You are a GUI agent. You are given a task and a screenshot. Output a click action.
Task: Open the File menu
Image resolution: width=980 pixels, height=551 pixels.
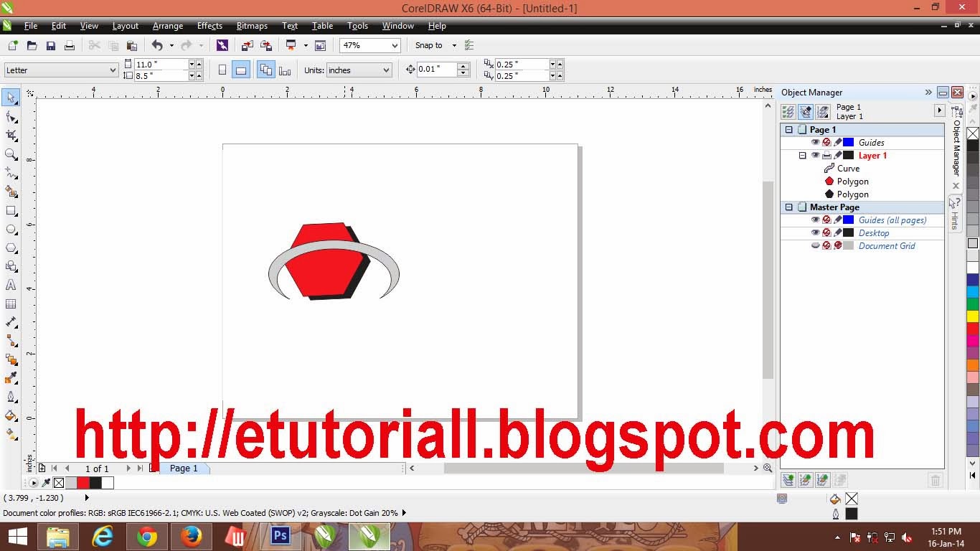point(31,26)
